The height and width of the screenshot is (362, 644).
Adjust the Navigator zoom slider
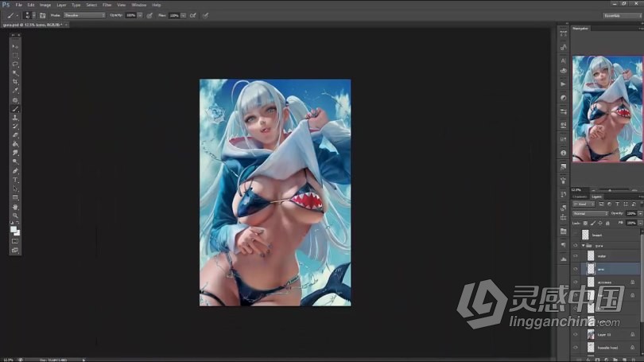tap(610, 190)
